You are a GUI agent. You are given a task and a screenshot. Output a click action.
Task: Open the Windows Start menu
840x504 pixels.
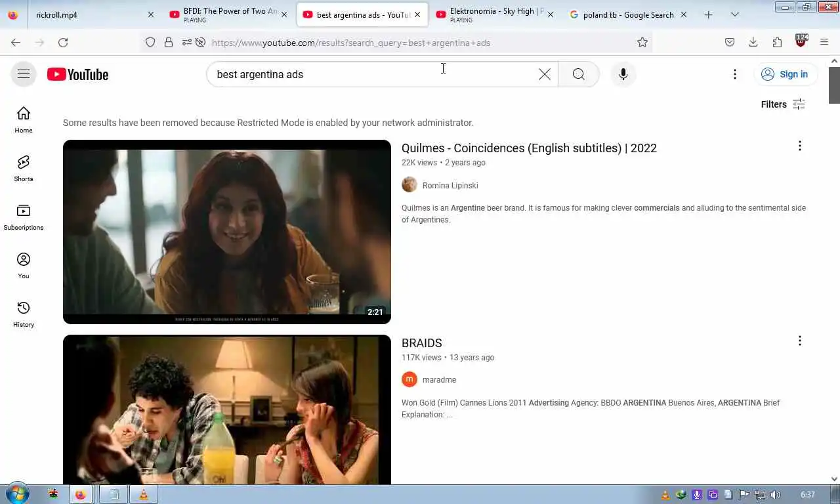pos(17,494)
